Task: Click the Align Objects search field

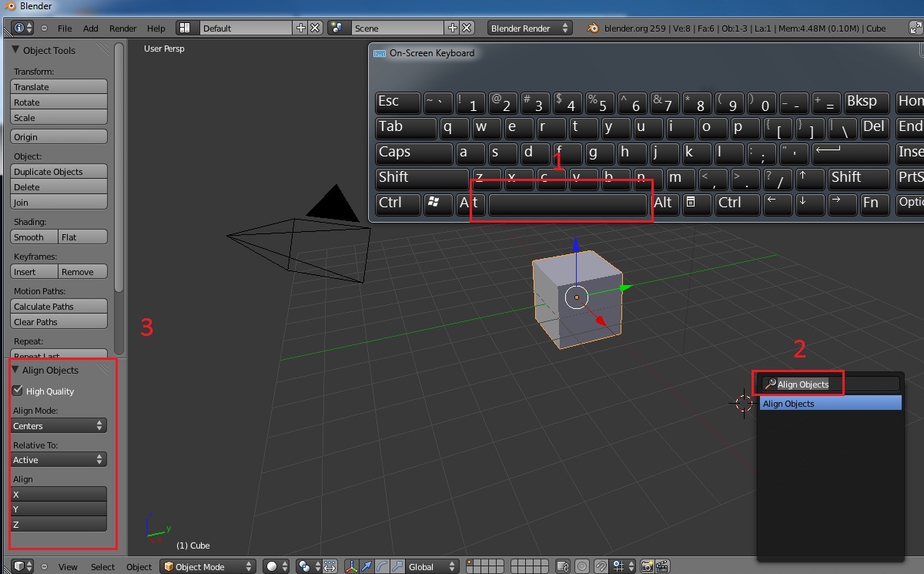Action: (x=831, y=384)
